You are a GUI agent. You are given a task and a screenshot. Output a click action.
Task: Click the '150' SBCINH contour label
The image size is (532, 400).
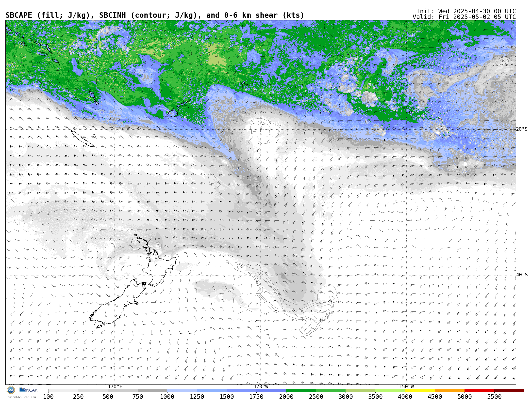[x=326, y=315]
